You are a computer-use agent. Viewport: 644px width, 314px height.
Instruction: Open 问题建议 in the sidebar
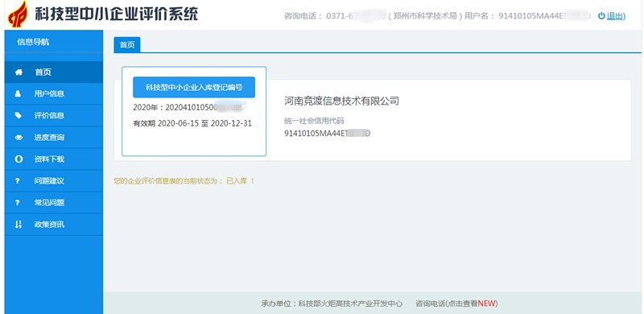pos(54,181)
